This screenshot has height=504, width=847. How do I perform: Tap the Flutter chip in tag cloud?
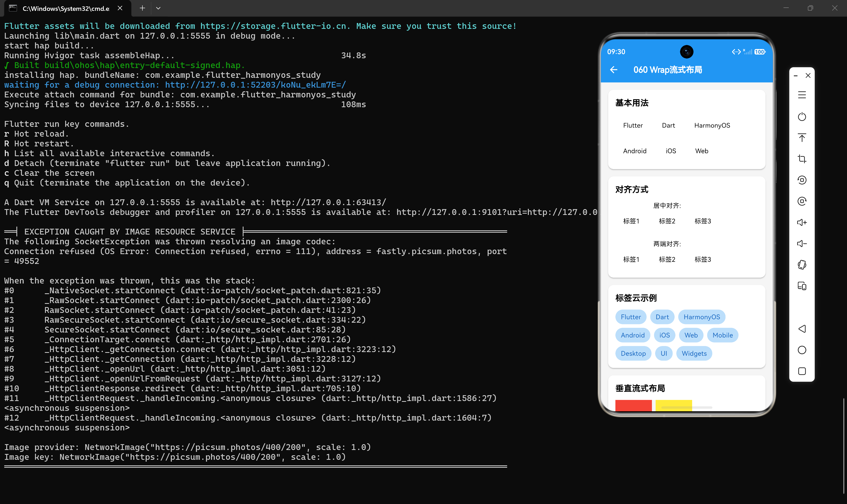coord(631,317)
